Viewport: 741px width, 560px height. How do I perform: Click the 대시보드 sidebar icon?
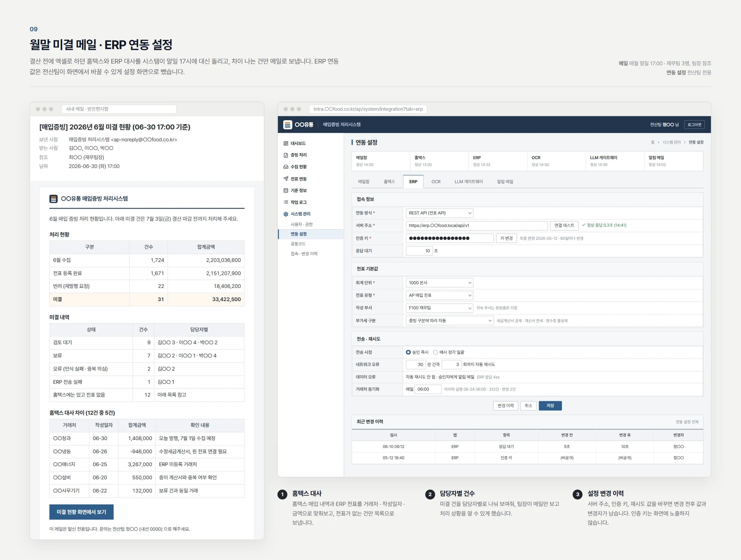pos(286,143)
